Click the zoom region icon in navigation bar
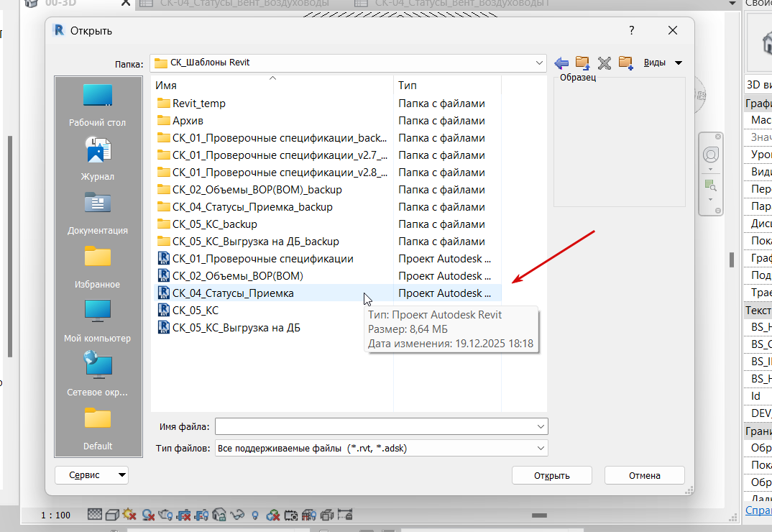The width and height of the screenshot is (772, 532). click(710, 185)
